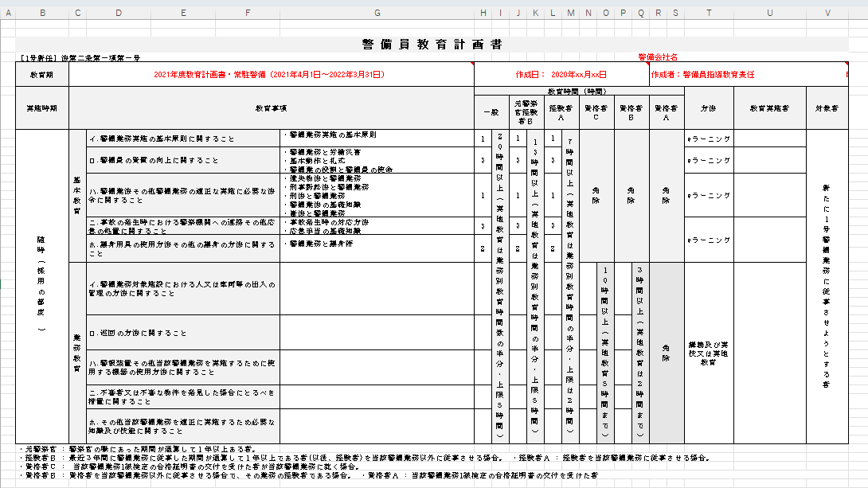Select cell ロ.巡回の方法に関すること
Image resolution: width=868 pixels, height=488 pixels.
point(183,333)
